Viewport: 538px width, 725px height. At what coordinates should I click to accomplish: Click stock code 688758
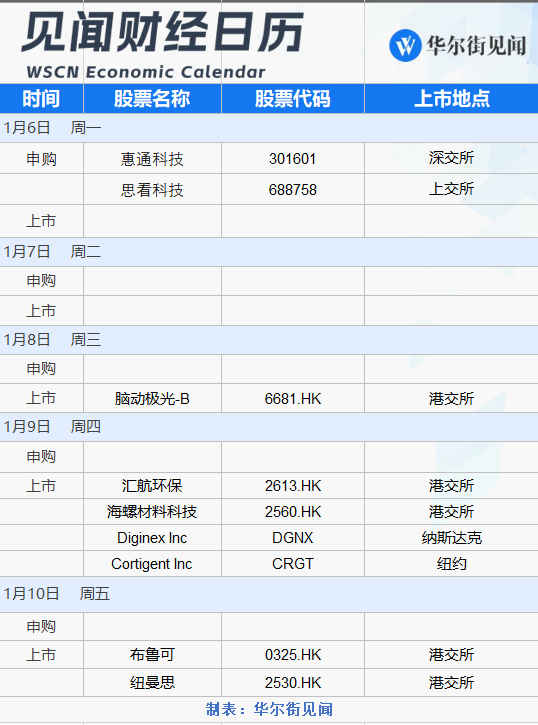[293, 190]
